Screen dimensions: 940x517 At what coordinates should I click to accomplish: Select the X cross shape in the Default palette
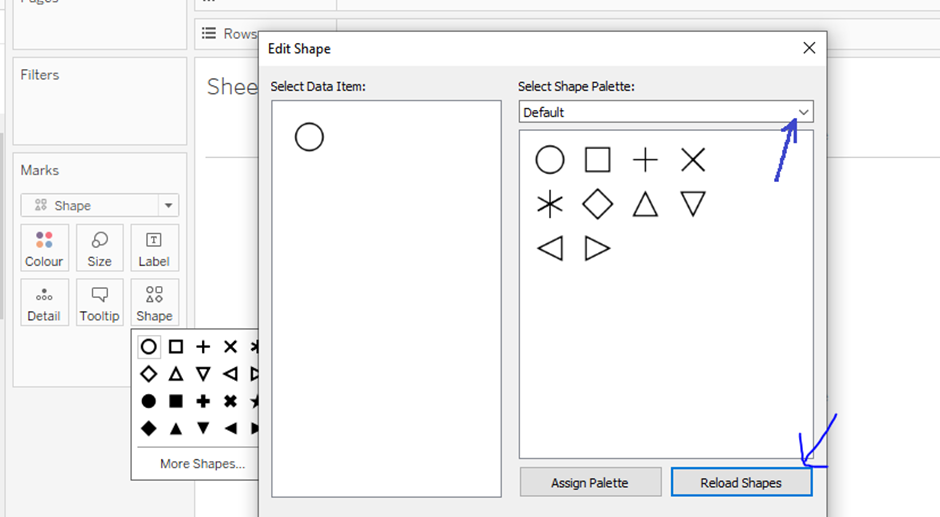point(693,160)
